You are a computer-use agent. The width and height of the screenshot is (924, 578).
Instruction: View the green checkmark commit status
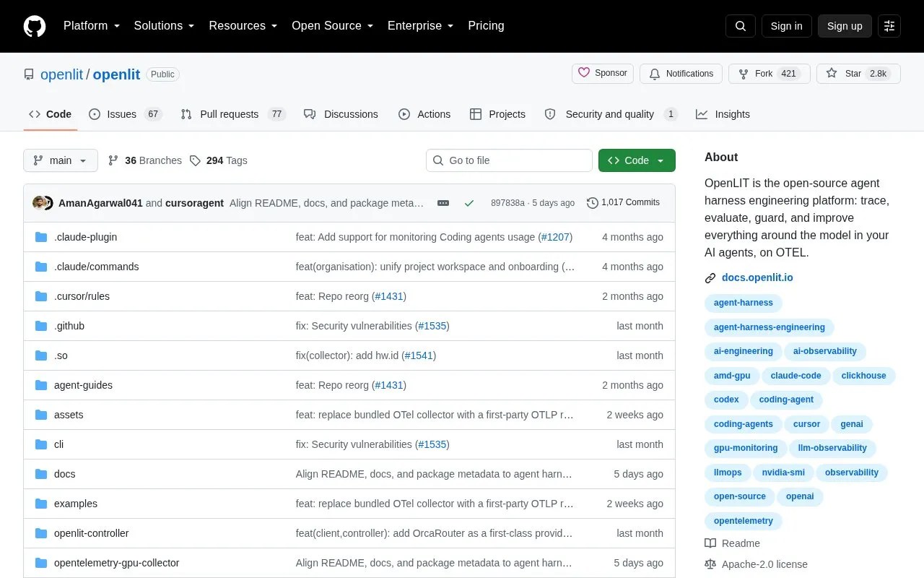[469, 203]
